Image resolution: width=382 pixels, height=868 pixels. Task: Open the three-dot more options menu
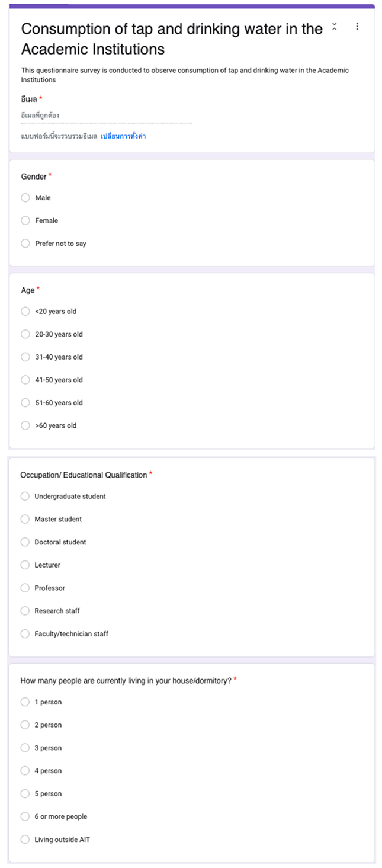tap(357, 27)
